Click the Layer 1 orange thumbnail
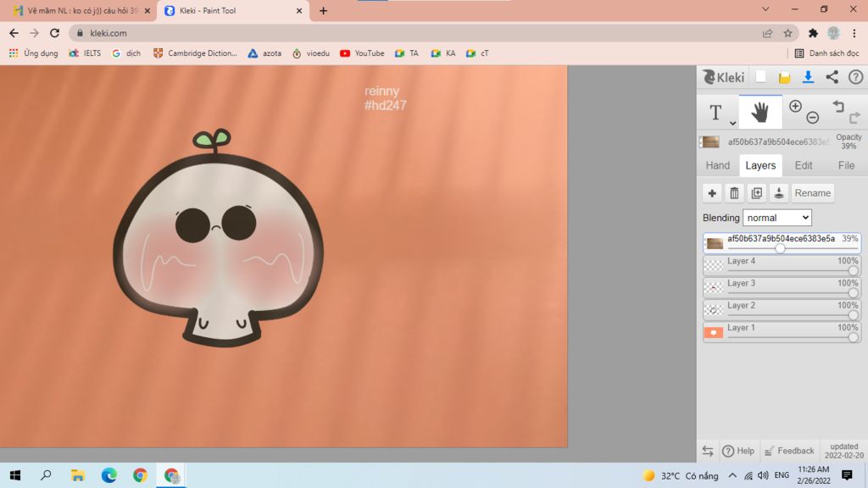 tap(714, 332)
